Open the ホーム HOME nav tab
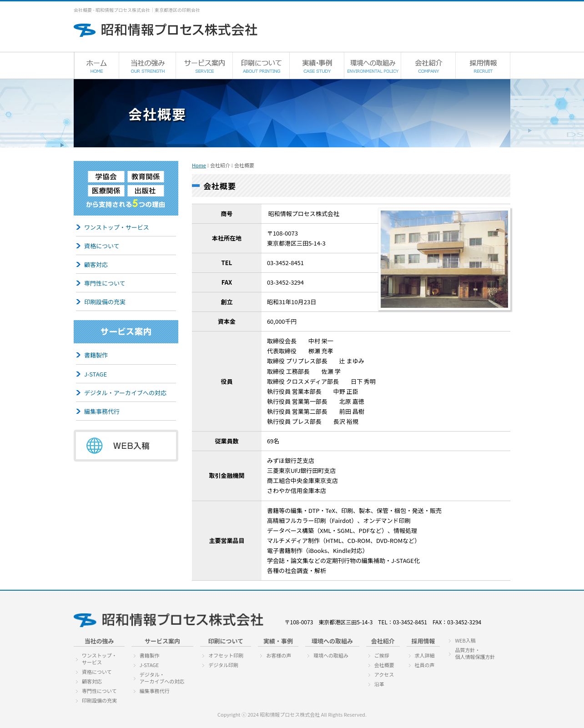 coord(96,65)
